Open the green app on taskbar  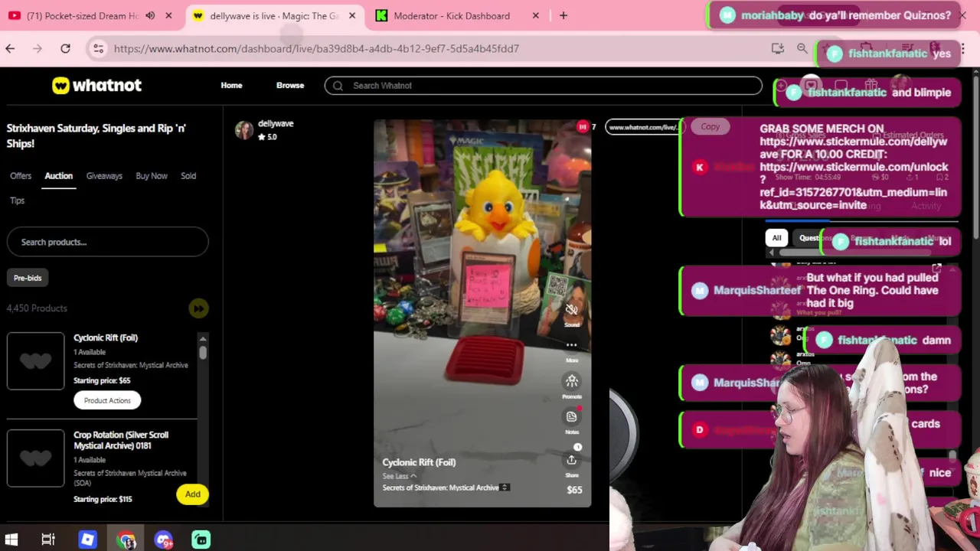click(x=201, y=540)
